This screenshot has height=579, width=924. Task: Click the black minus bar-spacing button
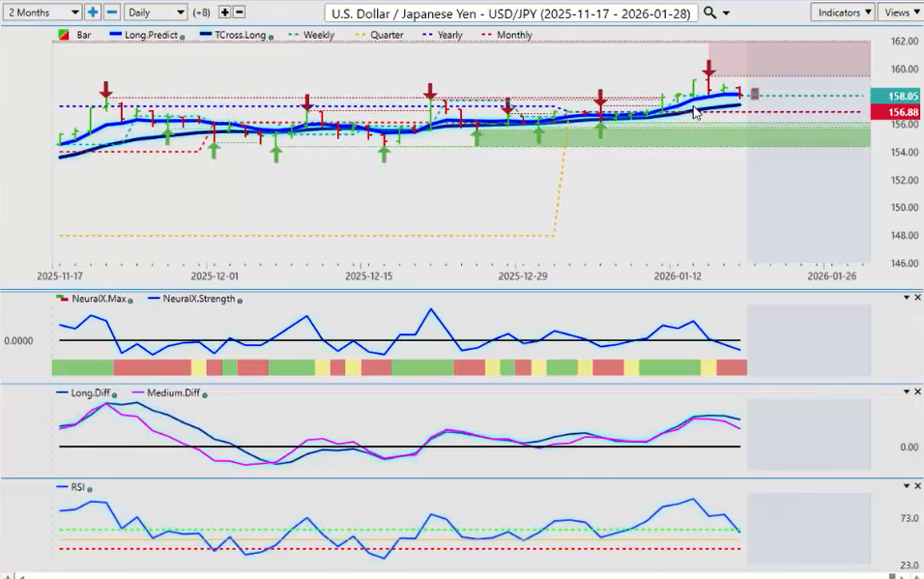pyautogui.click(x=240, y=13)
